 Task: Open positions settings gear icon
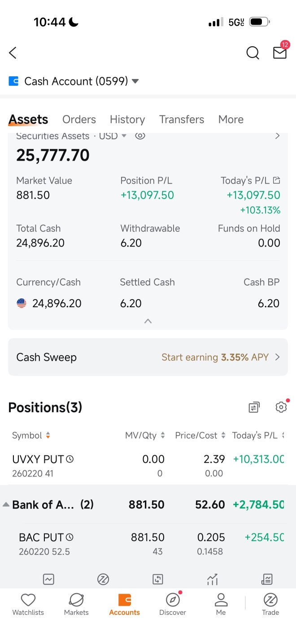pyautogui.click(x=281, y=407)
